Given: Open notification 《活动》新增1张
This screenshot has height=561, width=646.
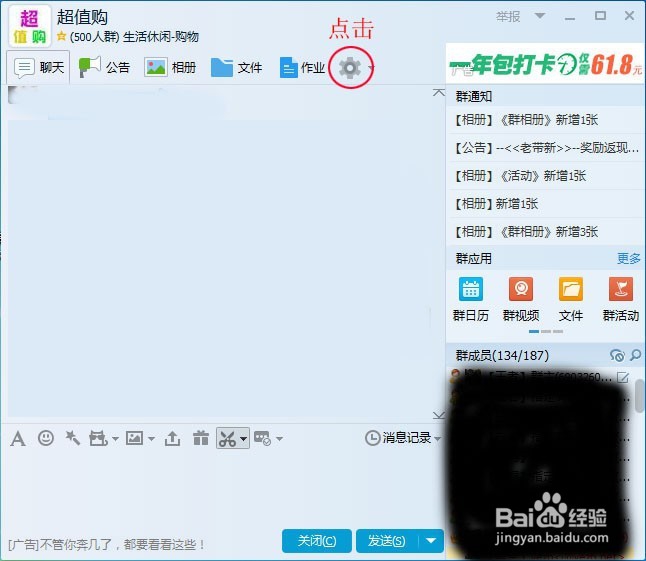Looking at the screenshot, I should (545, 176).
